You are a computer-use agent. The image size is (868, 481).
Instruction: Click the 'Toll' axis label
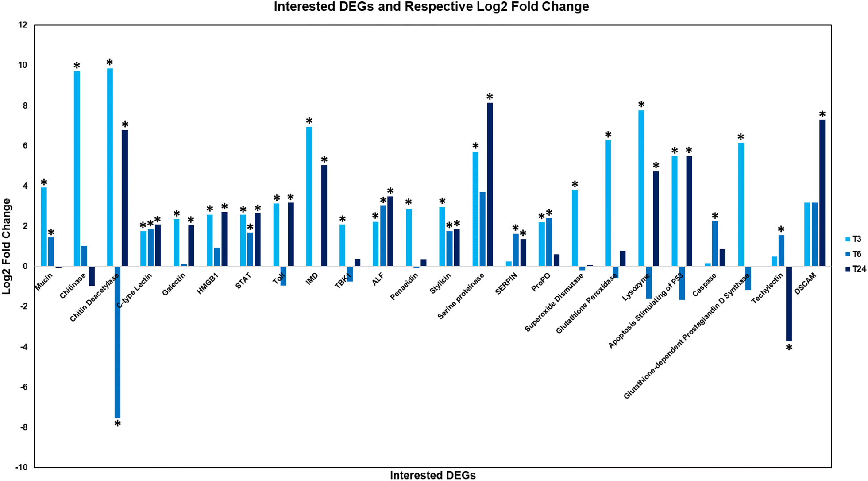coord(279,279)
